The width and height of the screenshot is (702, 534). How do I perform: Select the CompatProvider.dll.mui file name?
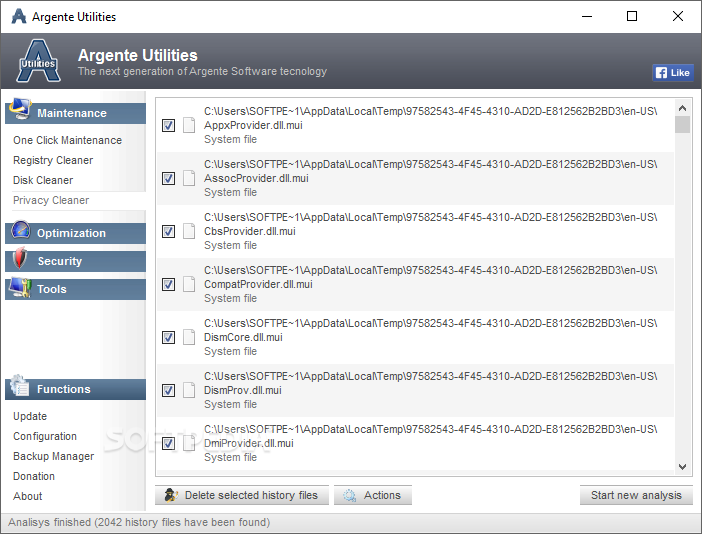click(x=258, y=284)
